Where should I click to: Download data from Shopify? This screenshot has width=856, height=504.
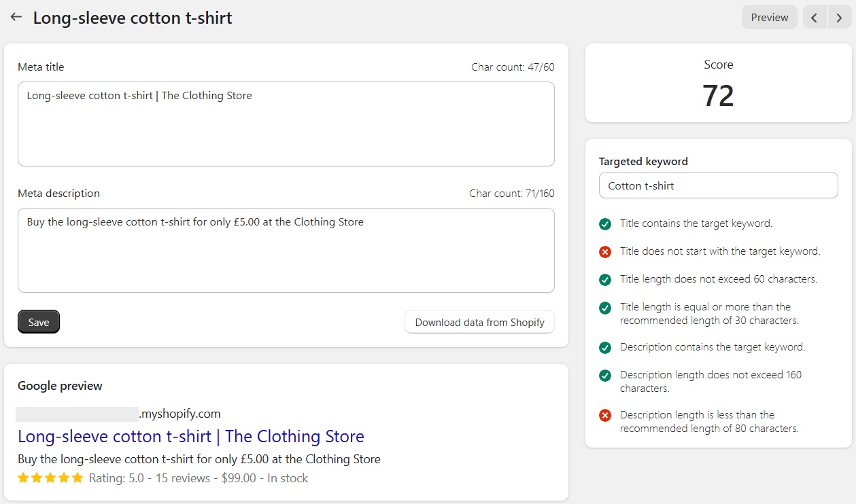pos(479,321)
